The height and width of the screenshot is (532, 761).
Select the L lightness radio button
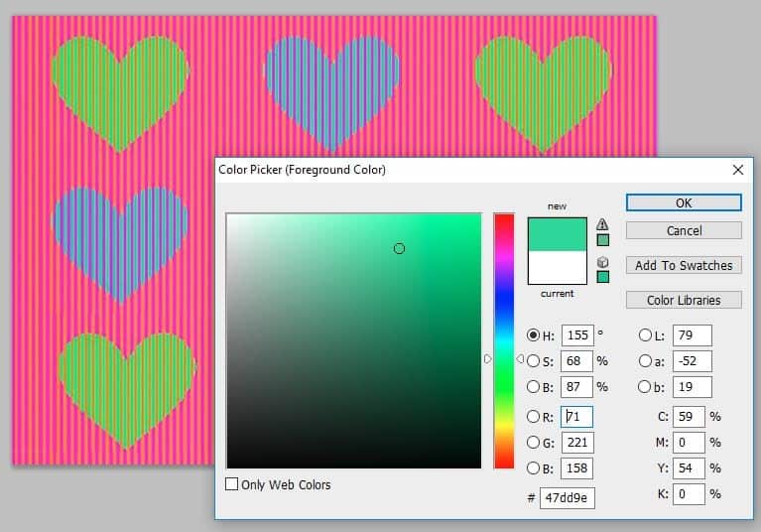645,335
